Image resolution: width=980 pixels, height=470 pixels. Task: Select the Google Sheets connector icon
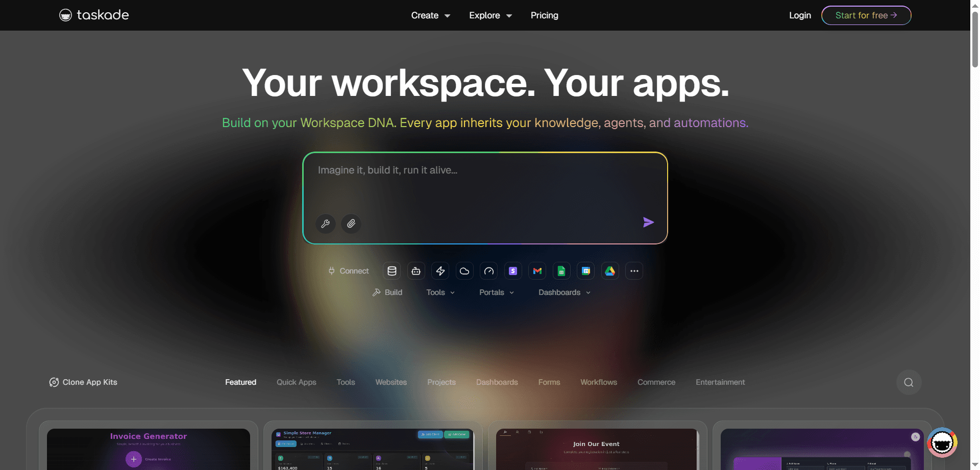561,270
